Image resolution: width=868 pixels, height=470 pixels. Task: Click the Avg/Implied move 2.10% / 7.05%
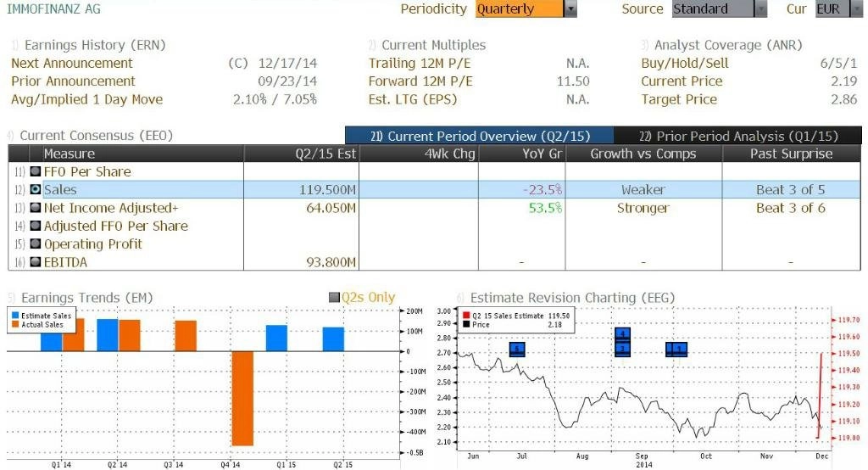[275, 99]
